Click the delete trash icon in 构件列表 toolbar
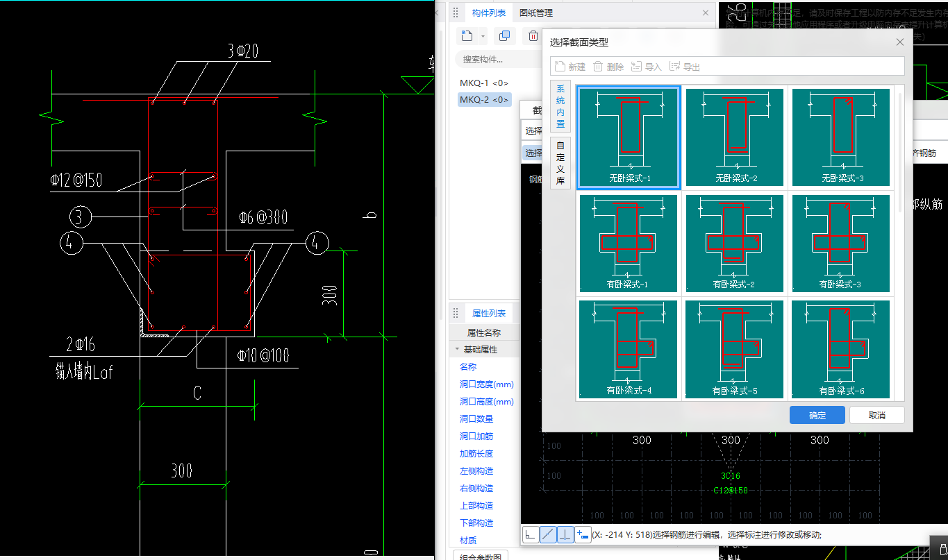The image size is (948, 560). click(533, 36)
